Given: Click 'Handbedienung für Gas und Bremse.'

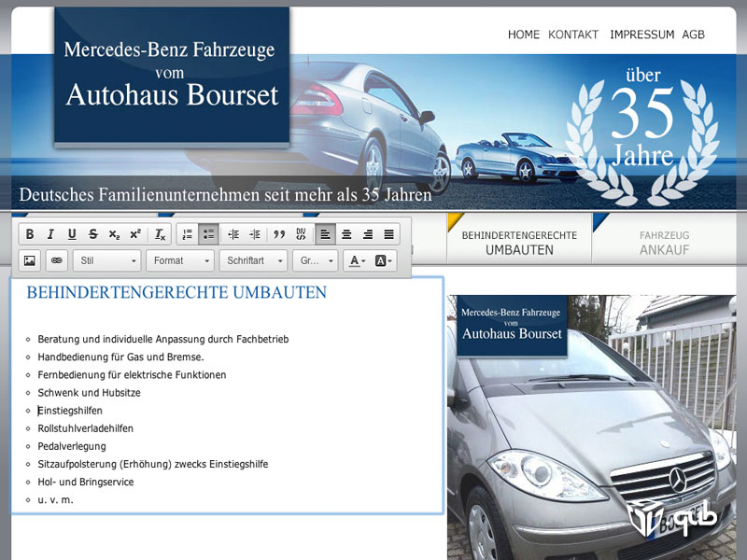Looking at the screenshot, I should click(x=120, y=357).
